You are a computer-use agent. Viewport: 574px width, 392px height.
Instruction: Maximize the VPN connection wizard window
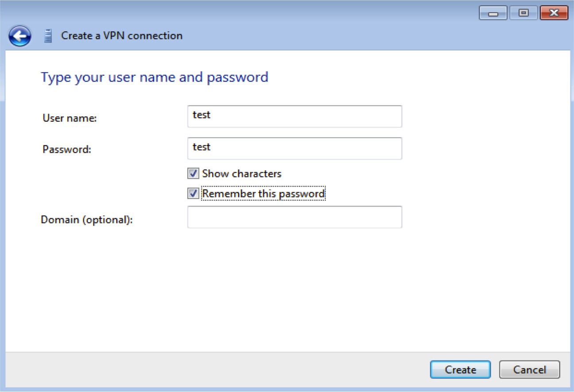(524, 13)
